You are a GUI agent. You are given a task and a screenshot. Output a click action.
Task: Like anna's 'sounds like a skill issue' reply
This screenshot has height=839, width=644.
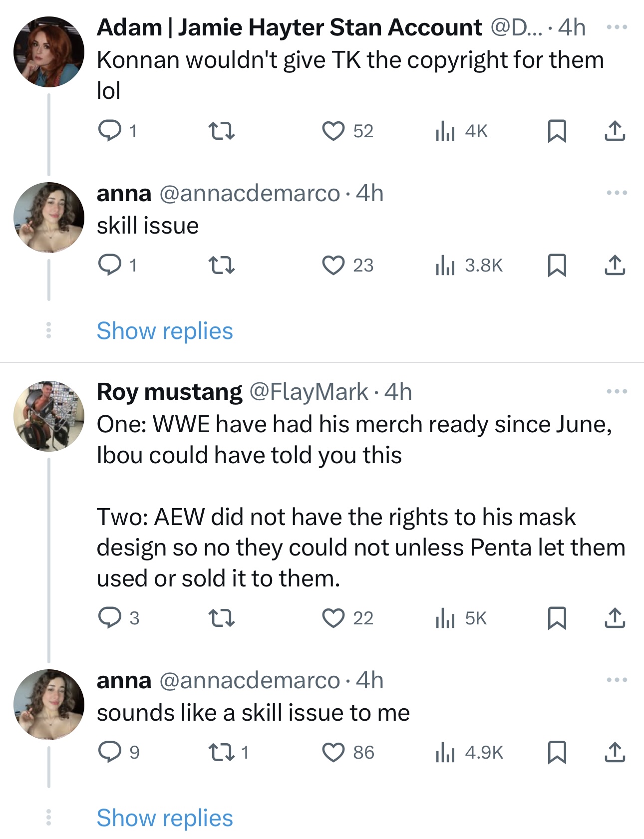coord(333,752)
